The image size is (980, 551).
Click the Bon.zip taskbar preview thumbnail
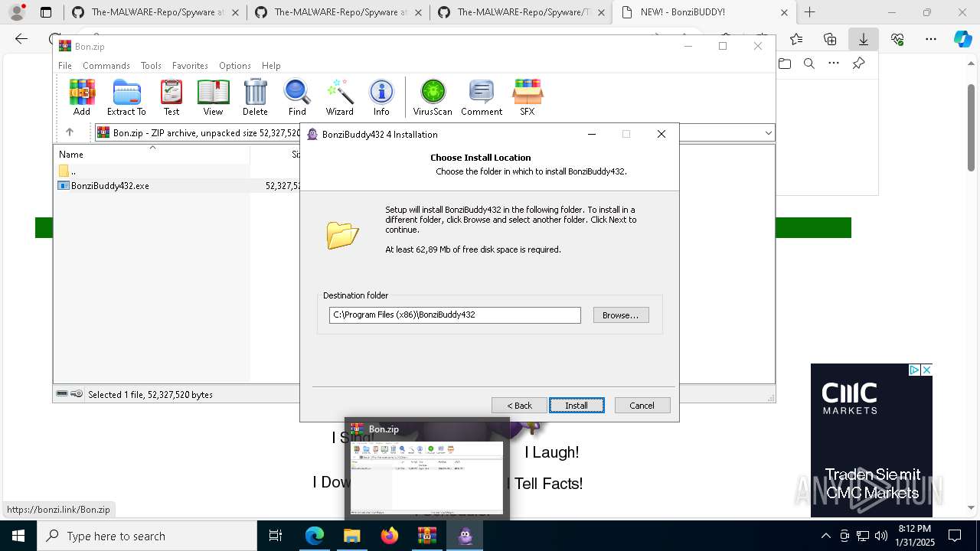coord(427,478)
